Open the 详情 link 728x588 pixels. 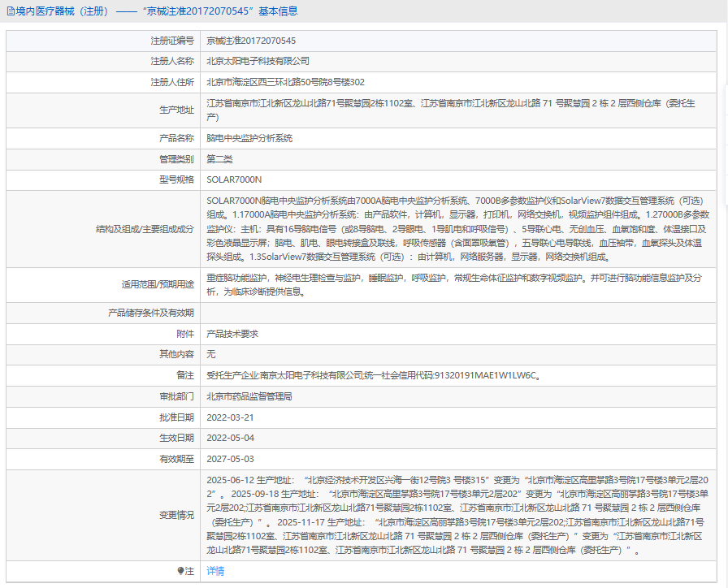point(215,571)
